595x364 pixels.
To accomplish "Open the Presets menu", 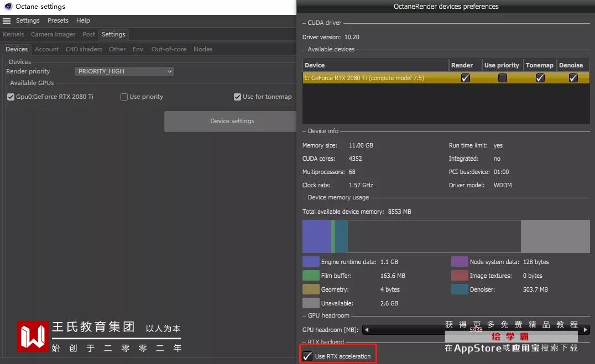I will (58, 20).
